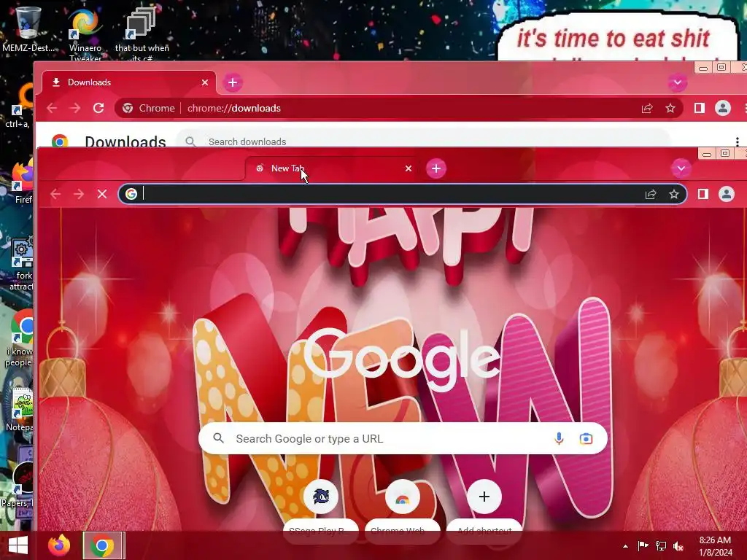The width and height of the screenshot is (747, 560).
Task: Share this page from New Tab window
Action: 651,194
